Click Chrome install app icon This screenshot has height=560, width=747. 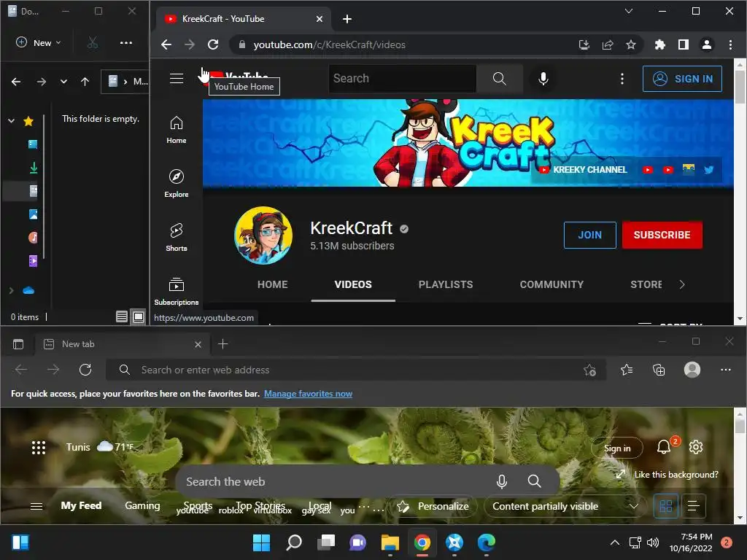pos(584,44)
